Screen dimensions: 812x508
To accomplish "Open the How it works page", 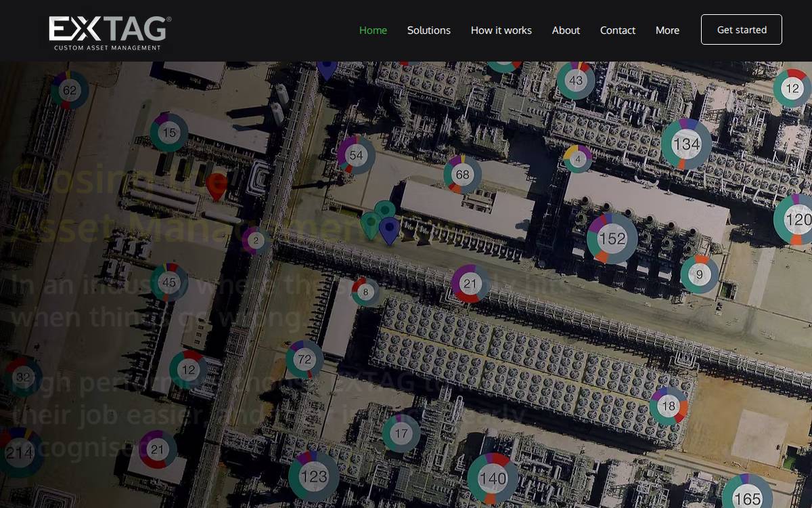I will 501,30.
